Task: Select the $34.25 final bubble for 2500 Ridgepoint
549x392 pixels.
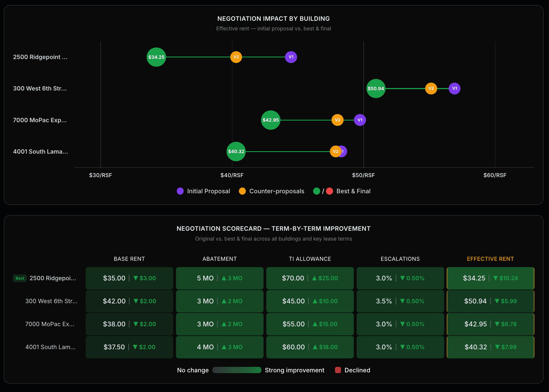Action: 156,57
